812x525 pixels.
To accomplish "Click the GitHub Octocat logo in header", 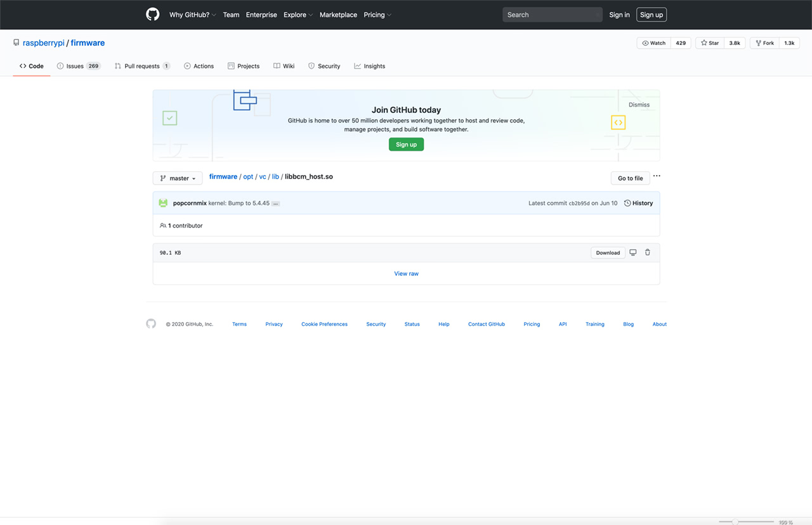I will coord(153,15).
